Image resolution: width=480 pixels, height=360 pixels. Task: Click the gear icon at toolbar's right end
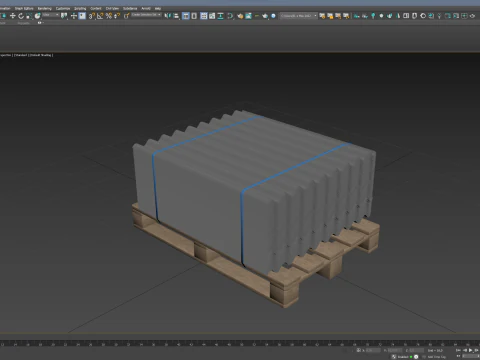click(x=472, y=16)
